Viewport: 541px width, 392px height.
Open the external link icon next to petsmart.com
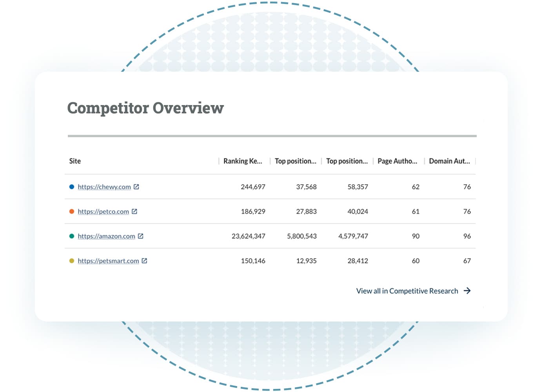pos(144,261)
